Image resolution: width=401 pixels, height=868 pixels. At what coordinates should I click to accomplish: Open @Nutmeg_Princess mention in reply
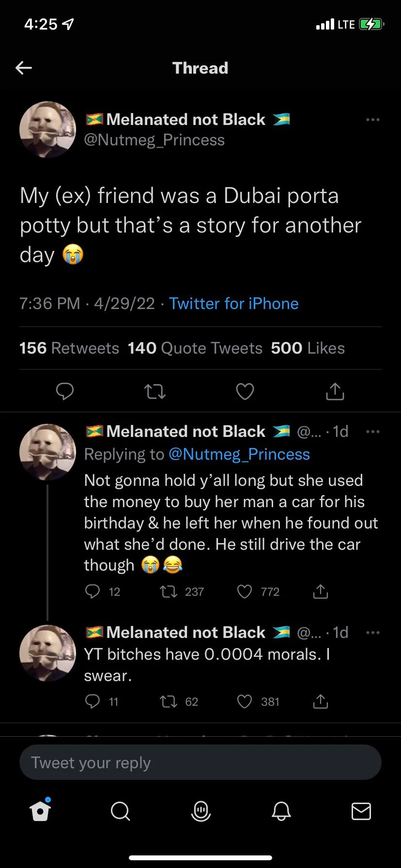coord(239,454)
